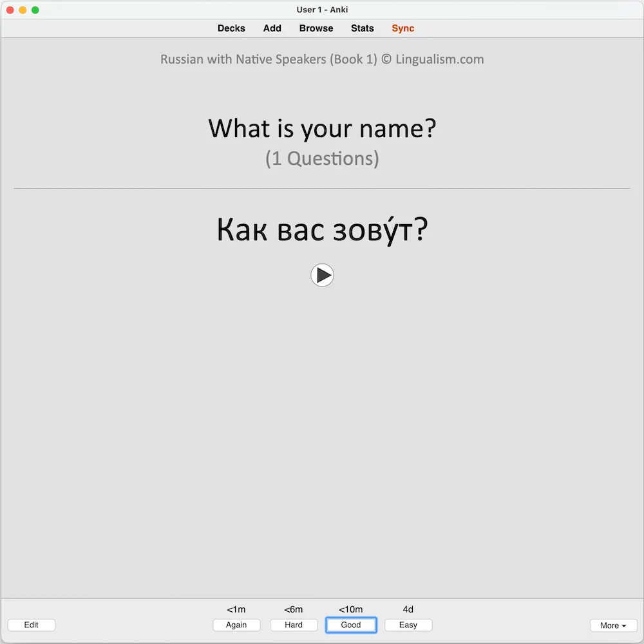Minimize the Anki window

pyautogui.click(x=23, y=10)
